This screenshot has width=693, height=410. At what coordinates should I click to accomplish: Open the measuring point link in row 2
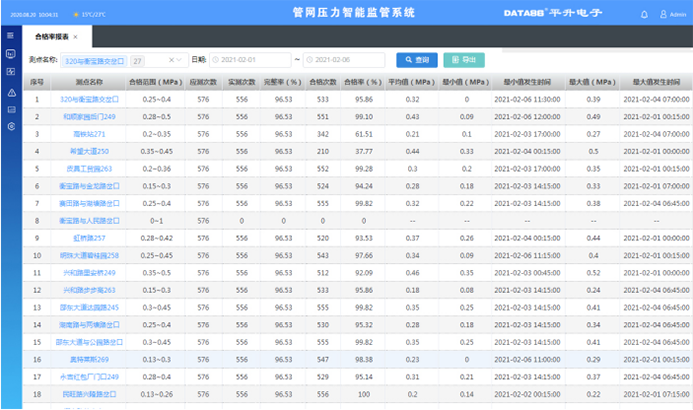89,117
